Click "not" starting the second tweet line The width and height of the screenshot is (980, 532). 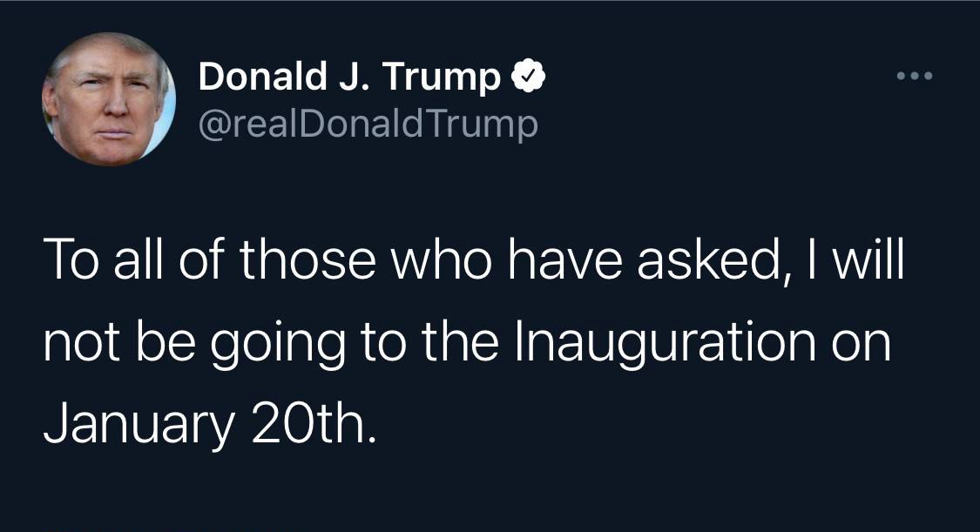click(x=83, y=344)
